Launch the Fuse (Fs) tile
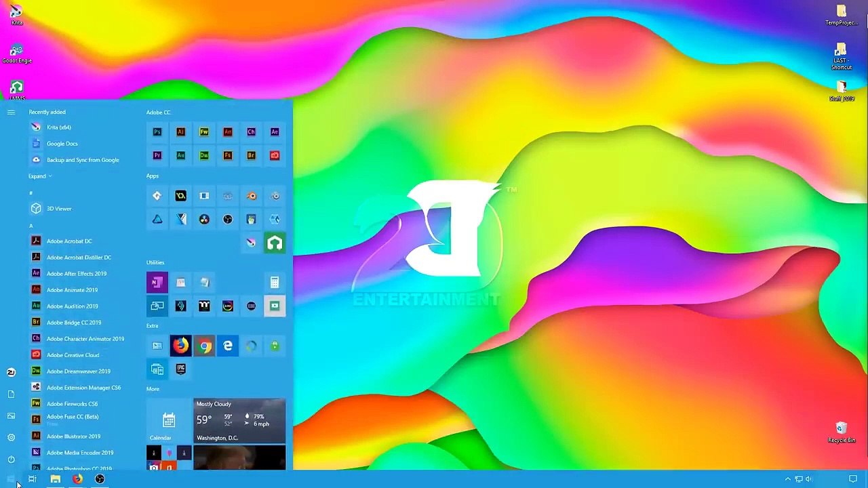Screen dimensions: 868x488 click(x=228, y=155)
